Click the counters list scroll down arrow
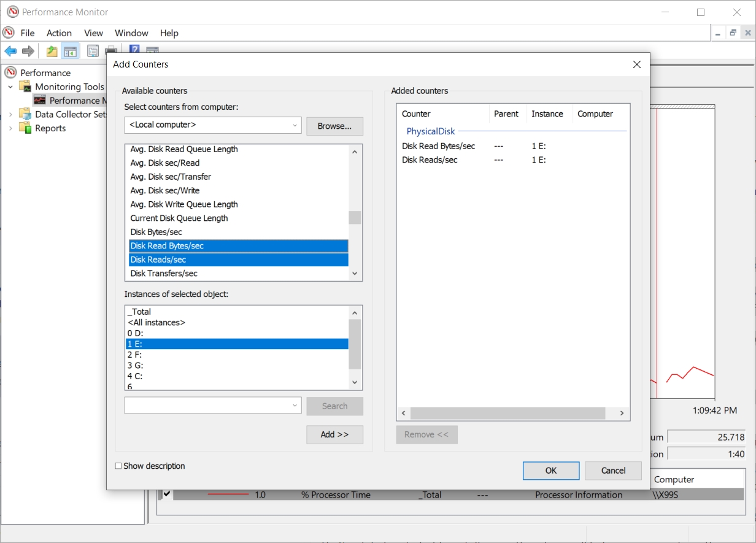The width and height of the screenshot is (756, 543). tap(355, 274)
